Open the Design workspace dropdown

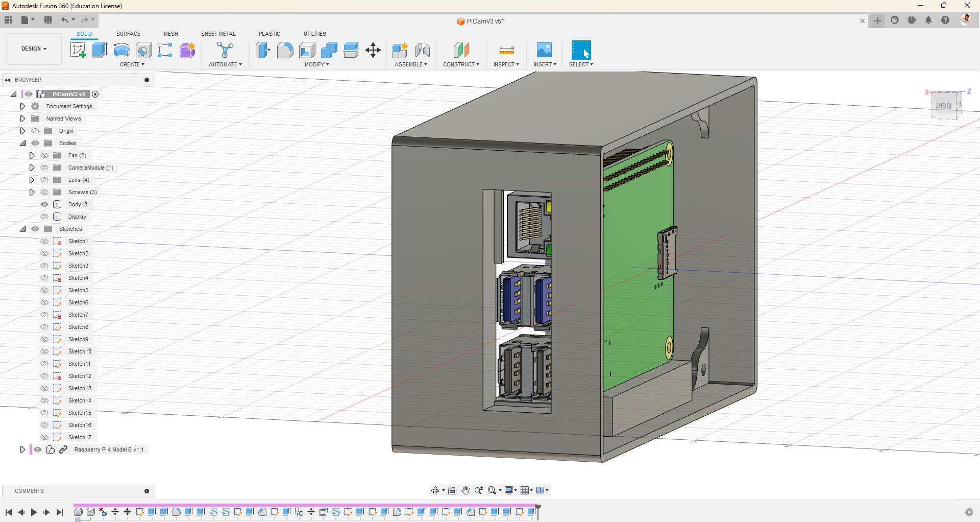[x=34, y=49]
